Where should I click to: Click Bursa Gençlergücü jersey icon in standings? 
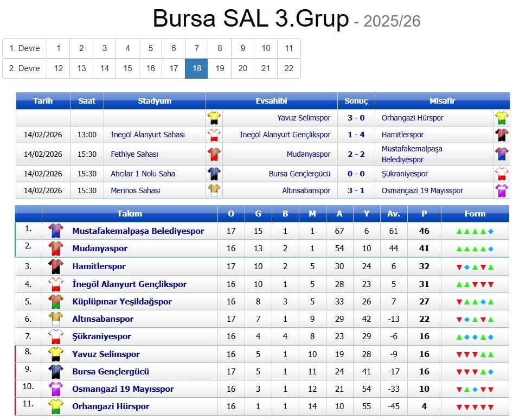56,372
